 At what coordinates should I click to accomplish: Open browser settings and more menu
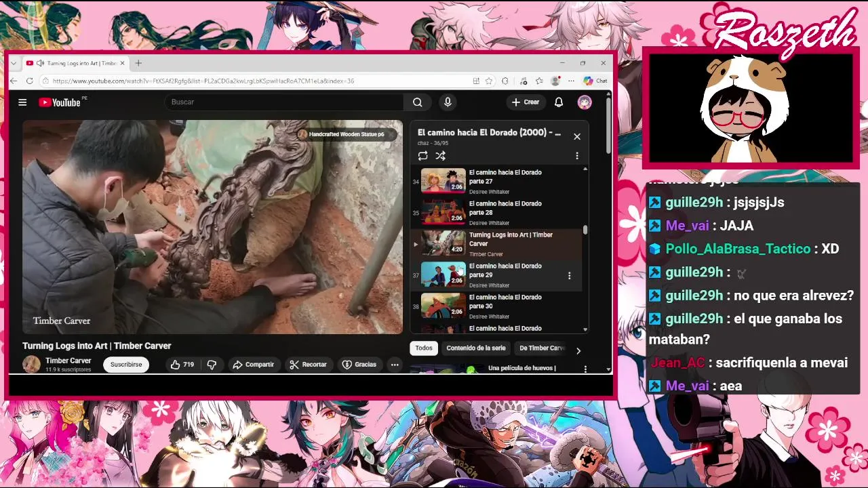pyautogui.click(x=571, y=81)
